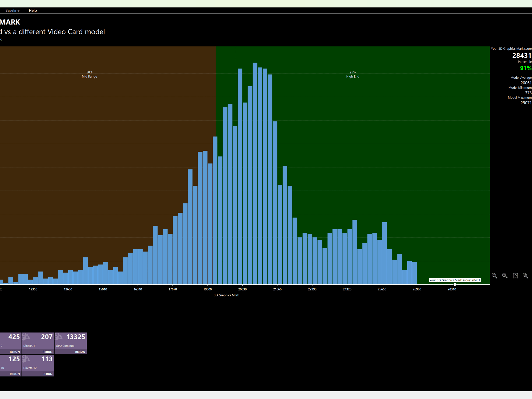Click the tallest histogram bar
This screenshot has height=399, width=532.
click(255, 173)
